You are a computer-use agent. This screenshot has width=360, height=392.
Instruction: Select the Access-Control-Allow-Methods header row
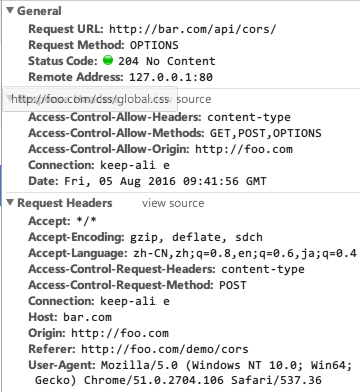click(x=175, y=133)
